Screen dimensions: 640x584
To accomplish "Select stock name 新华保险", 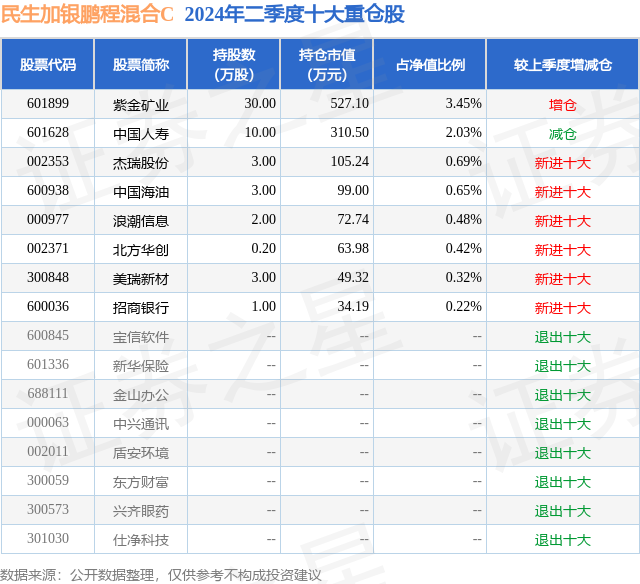I will (x=141, y=366).
